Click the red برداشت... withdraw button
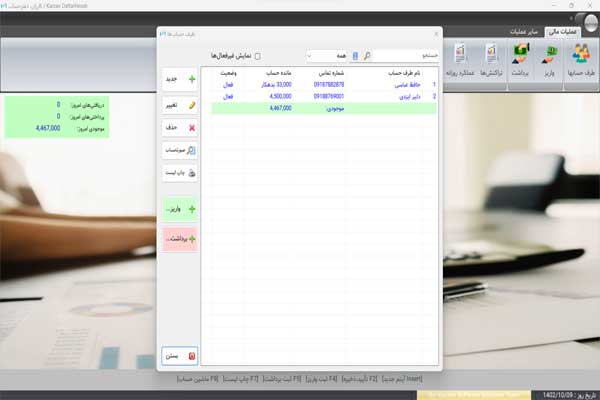This screenshot has height=400, width=600. [179, 239]
